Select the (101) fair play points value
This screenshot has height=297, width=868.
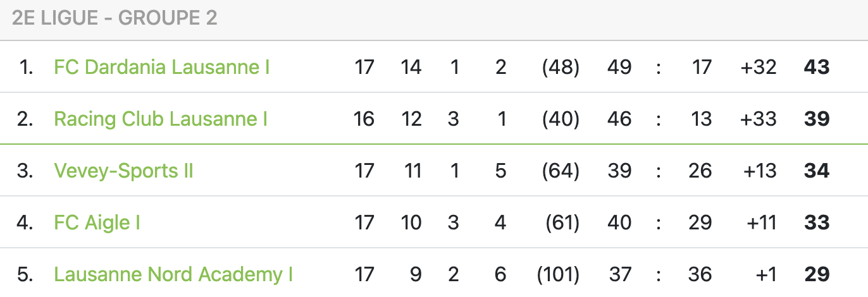[558, 274]
